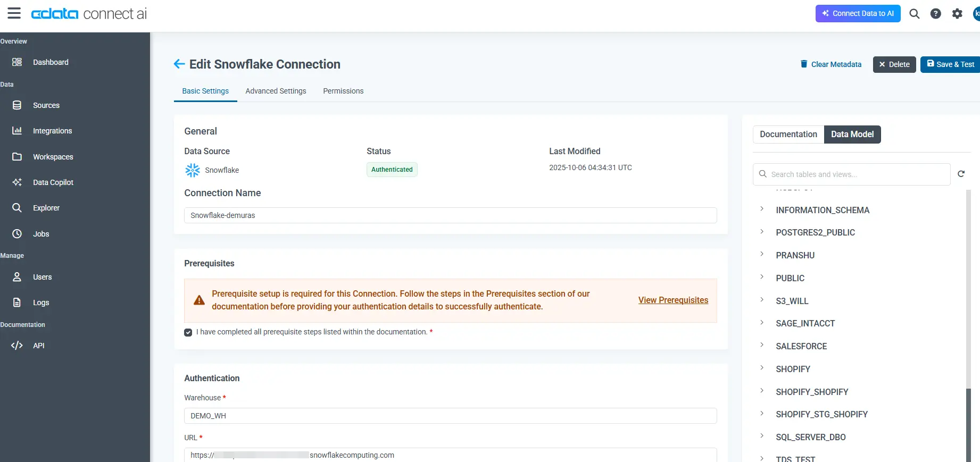The image size is (980, 462).
Task: Open Data Copilot from the sidebar
Action: point(53,182)
